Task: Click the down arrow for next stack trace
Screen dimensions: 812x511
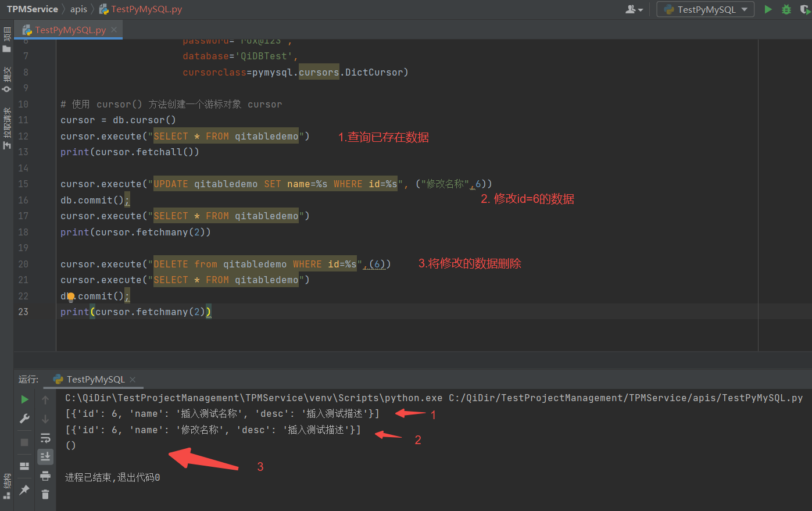Action: [45, 419]
